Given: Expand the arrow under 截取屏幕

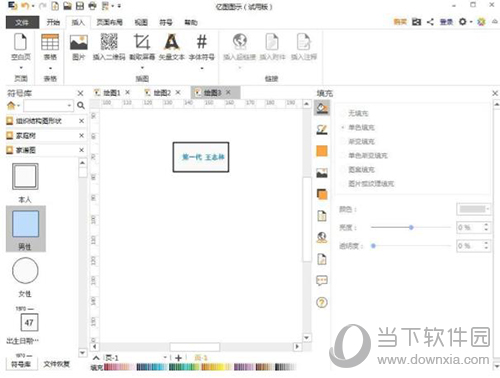Looking at the screenshot, I should (x=142, y=68).
